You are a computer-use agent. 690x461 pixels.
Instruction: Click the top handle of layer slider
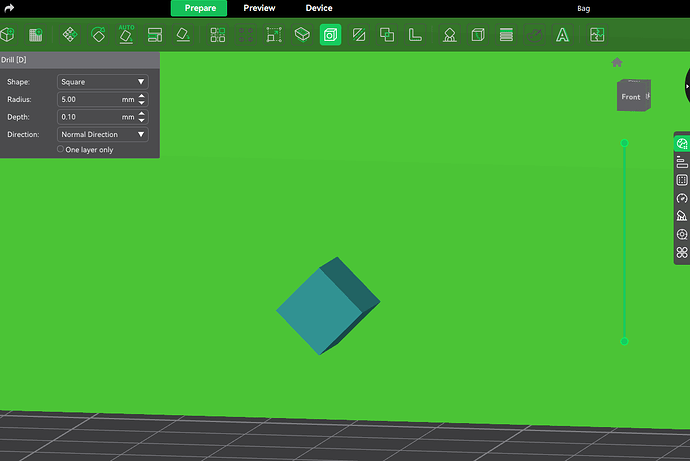pyautogui.click(x=624, y=143)
